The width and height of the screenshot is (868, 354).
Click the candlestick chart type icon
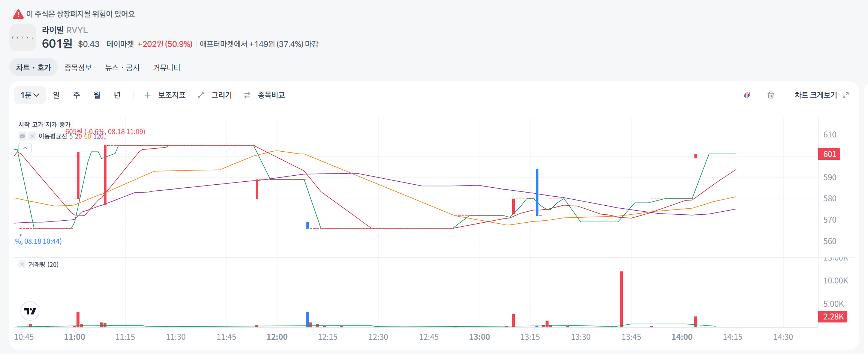[747, 95]
